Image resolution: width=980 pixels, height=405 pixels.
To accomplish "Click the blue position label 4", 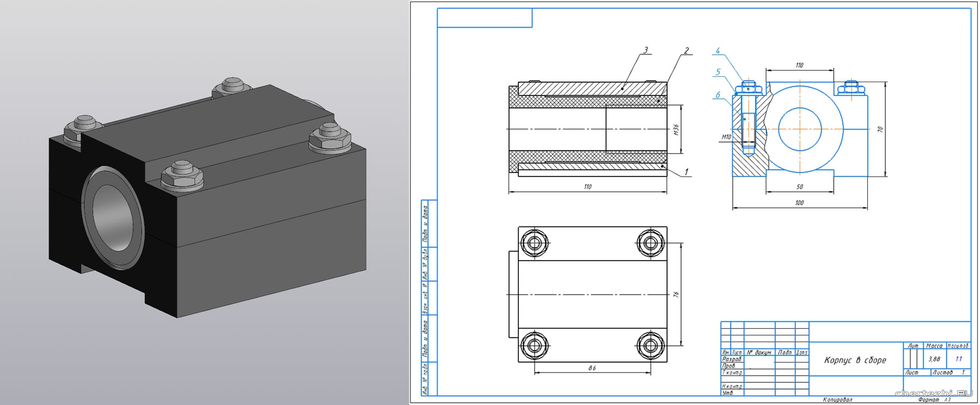I will coord(718,51).
